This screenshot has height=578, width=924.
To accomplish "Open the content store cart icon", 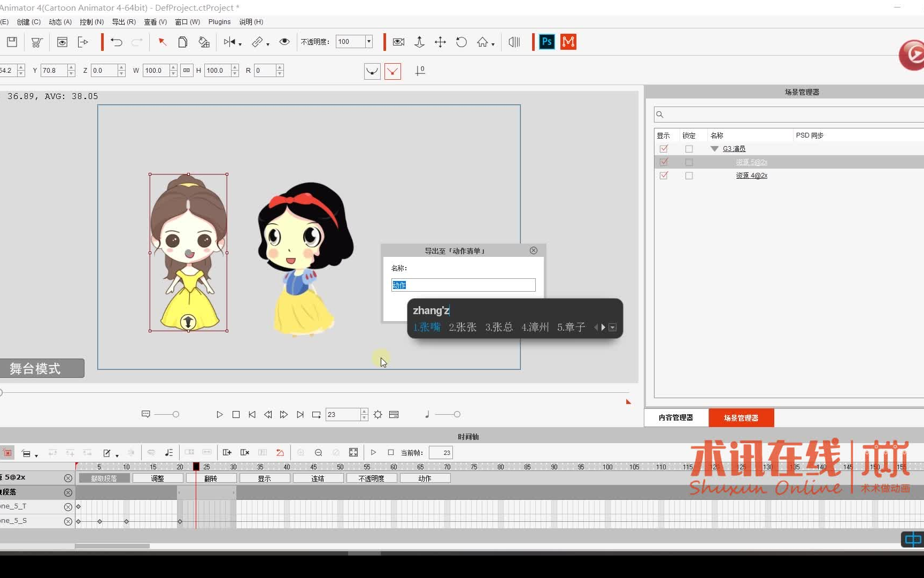I will (x=36, y=42).
